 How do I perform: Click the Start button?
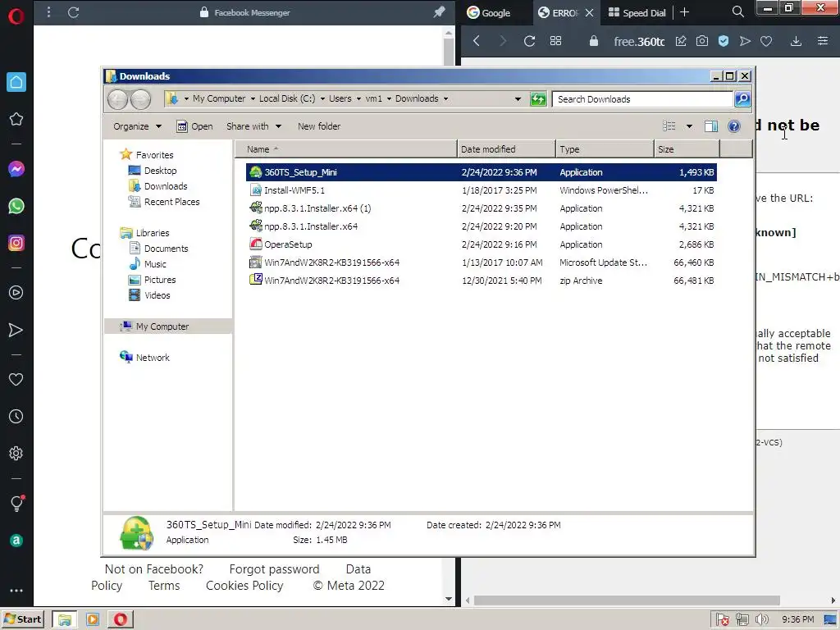[23, 619]
